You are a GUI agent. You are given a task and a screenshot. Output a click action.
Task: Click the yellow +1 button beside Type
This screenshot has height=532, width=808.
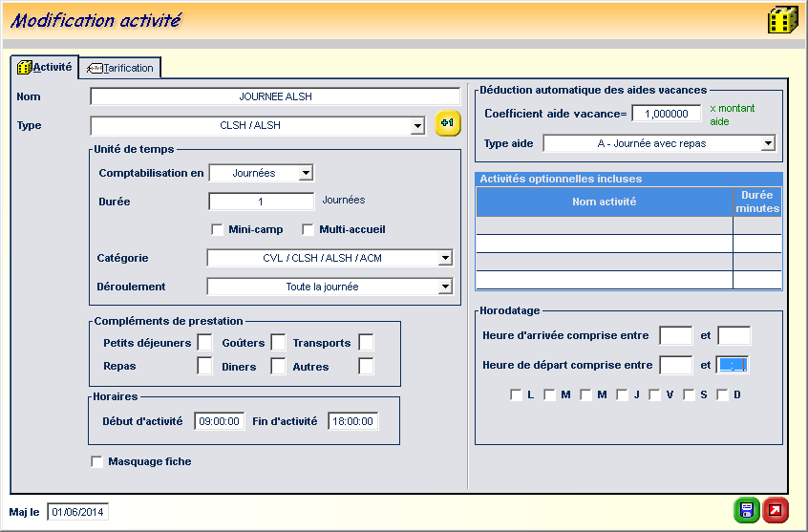(448, 124)
